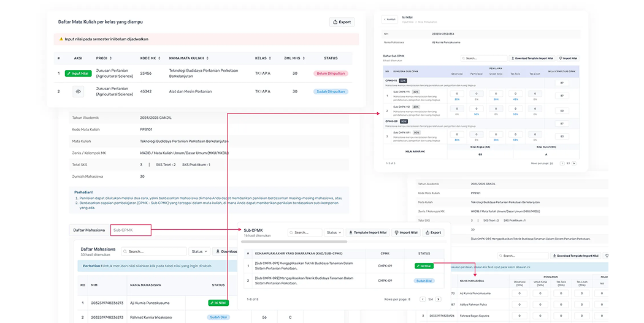
Task: Click search field in Daftar Mahasiswa panel
Action: pos(154,251)
